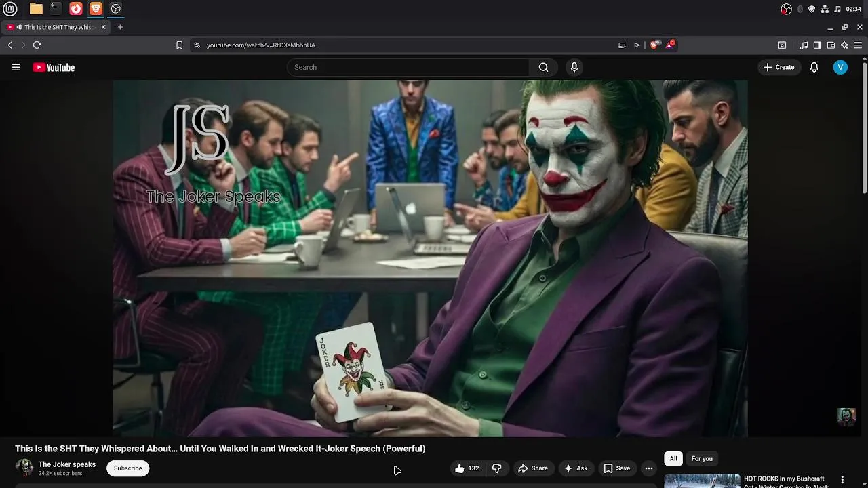Viewport: 868px width, 488px height.
Task: Open the Brave Wallet icon
Action: [x=831, y=45]
